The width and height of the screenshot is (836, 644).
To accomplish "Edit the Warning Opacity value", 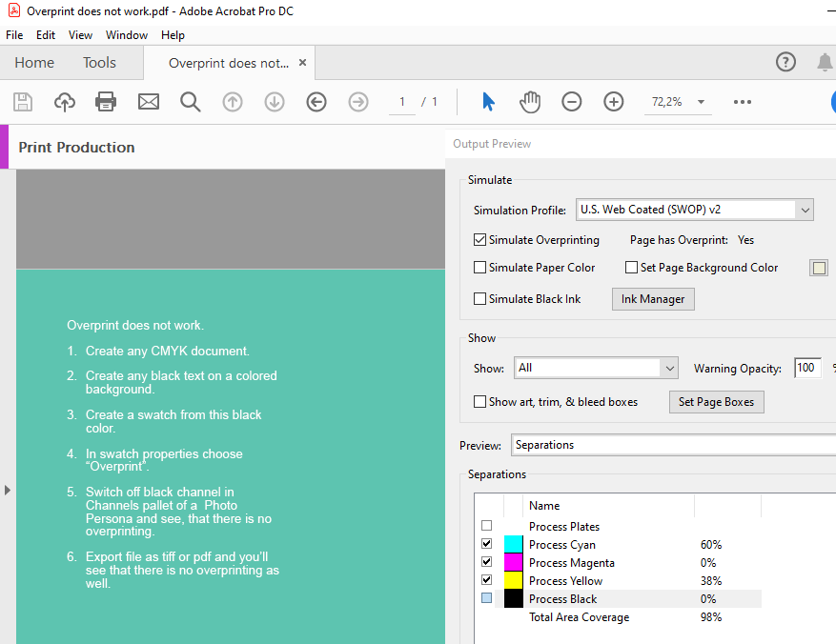I will (x=807, y=368).
